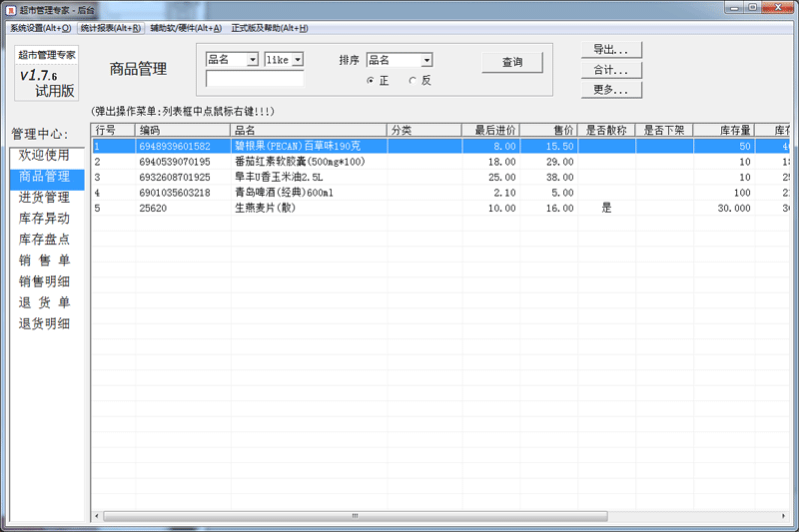The image size is (799, 532).
Task: Open 退货明细 in sidebar
Action: 44,323
